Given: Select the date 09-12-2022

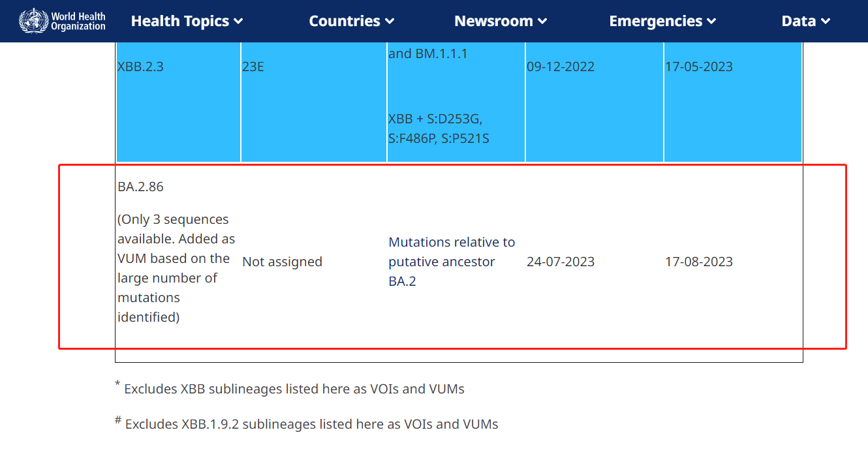Looking at the screenshot, I should (561, 67).
